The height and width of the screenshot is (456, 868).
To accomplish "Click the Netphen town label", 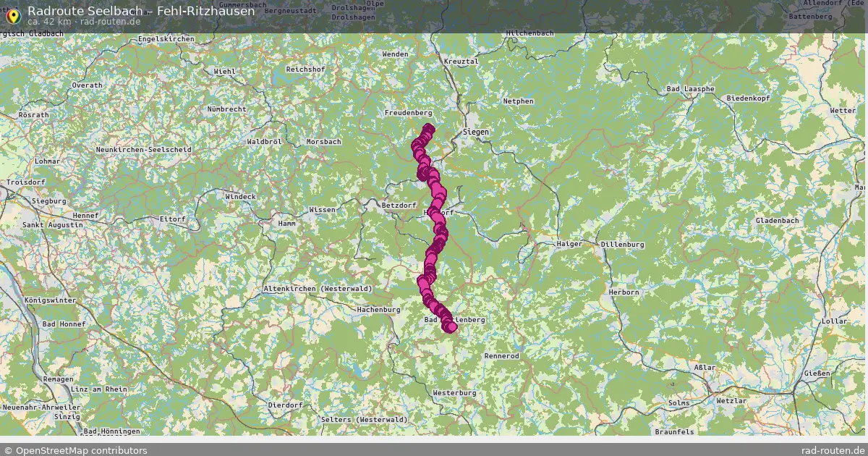I will [519, 101].
